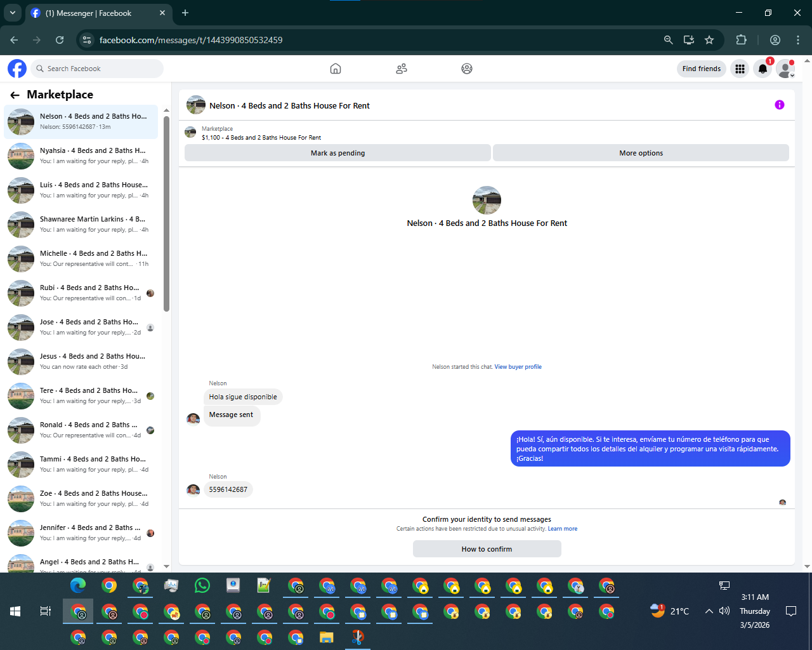Click Mark as pending

(x=337, y=153)
